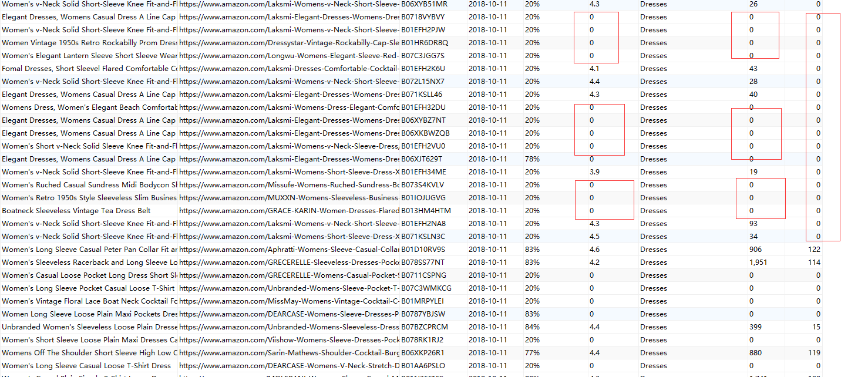Click the 906 review count cell

point(755,249)
